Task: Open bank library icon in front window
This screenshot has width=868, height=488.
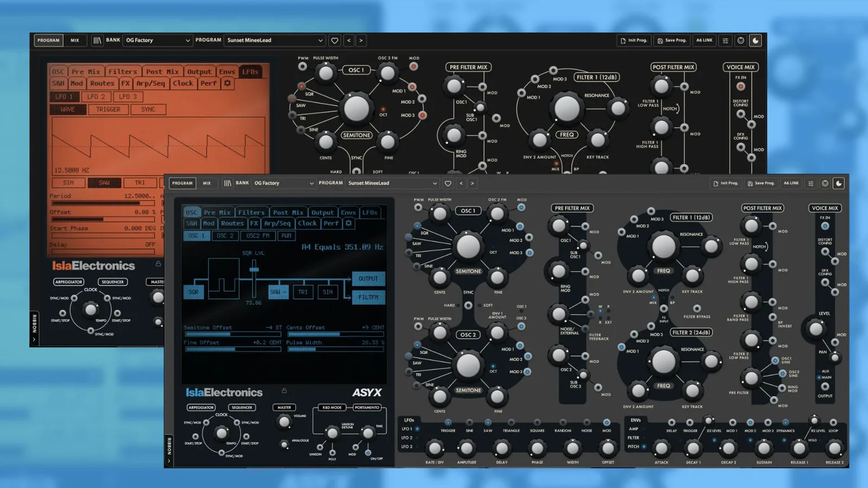Action: coord(227,183)
